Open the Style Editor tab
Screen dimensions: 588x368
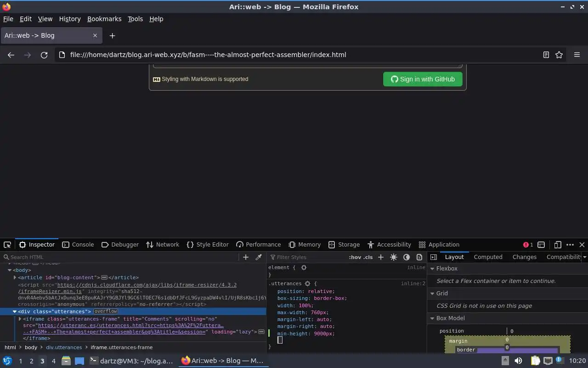tap(208, 245)
